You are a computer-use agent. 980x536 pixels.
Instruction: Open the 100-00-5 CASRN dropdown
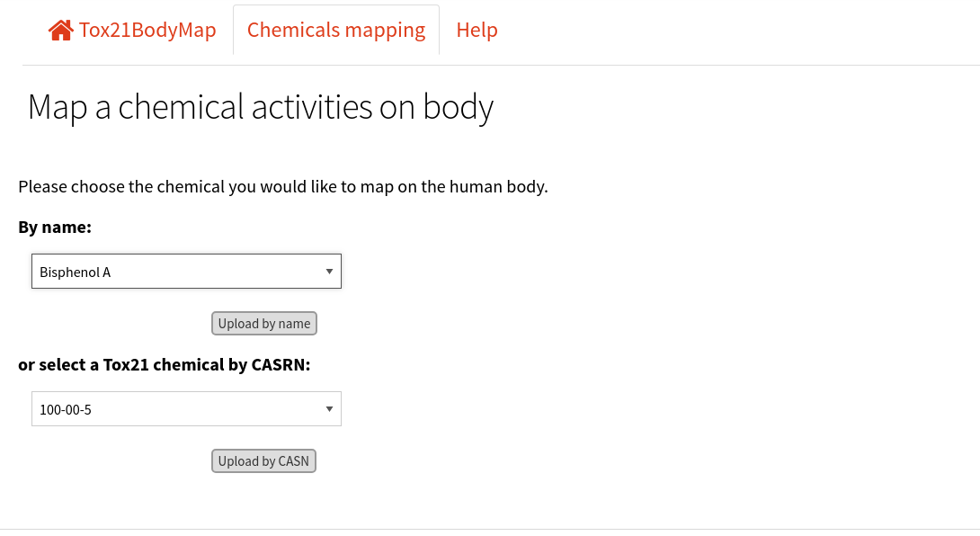pyautogui.click(x=186, y=409)
